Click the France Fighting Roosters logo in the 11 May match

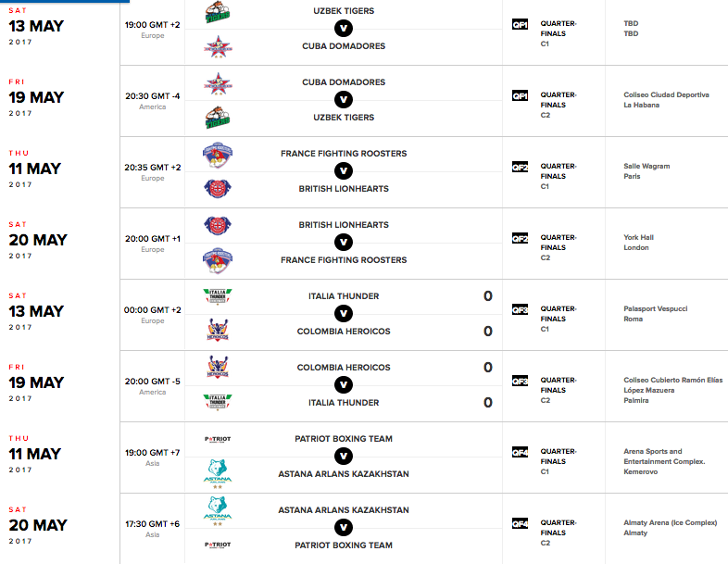[218, 155]
